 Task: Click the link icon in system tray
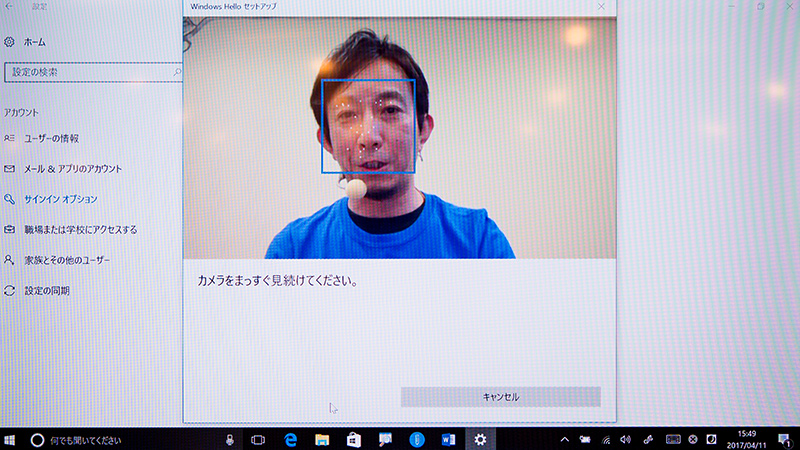648,440
